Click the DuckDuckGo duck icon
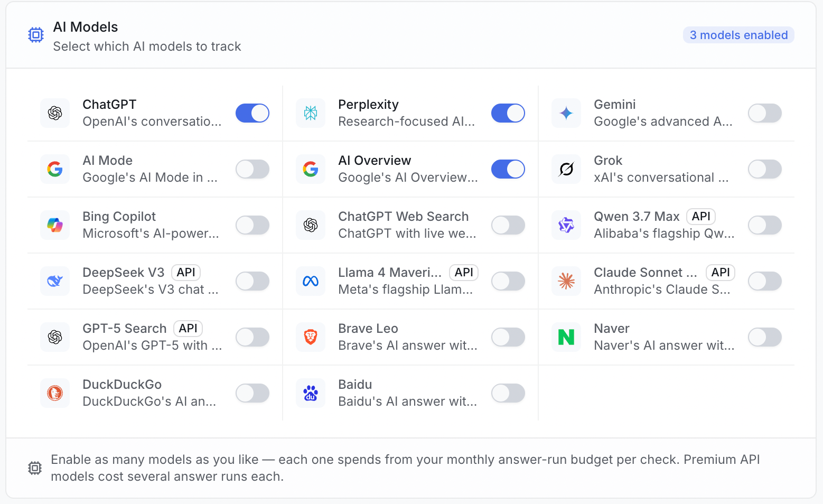 tap(55, 393)
